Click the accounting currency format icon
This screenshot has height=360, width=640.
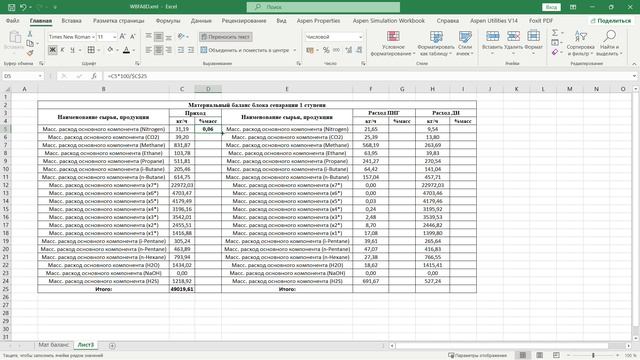point(310,50)
